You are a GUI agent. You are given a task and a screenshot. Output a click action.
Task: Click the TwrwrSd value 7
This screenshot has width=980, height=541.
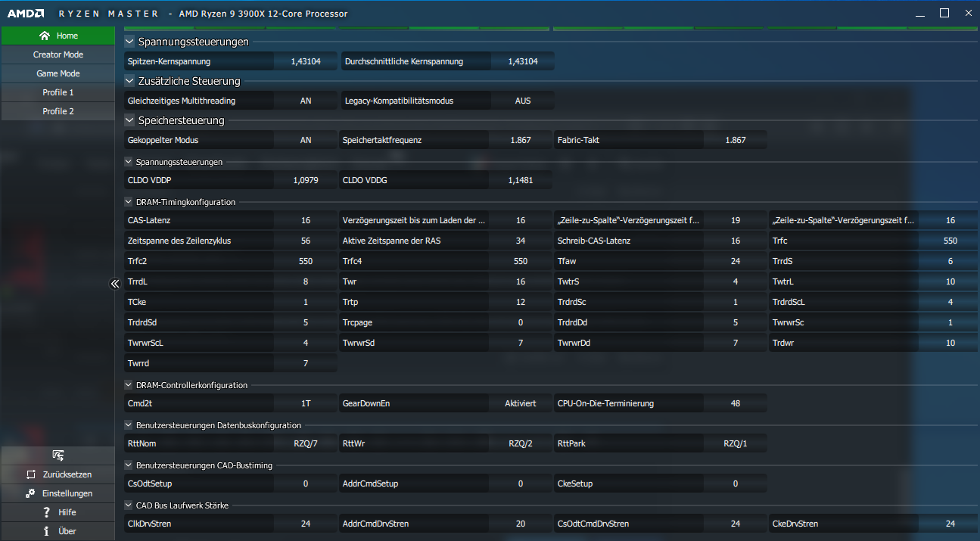[521, 343]
